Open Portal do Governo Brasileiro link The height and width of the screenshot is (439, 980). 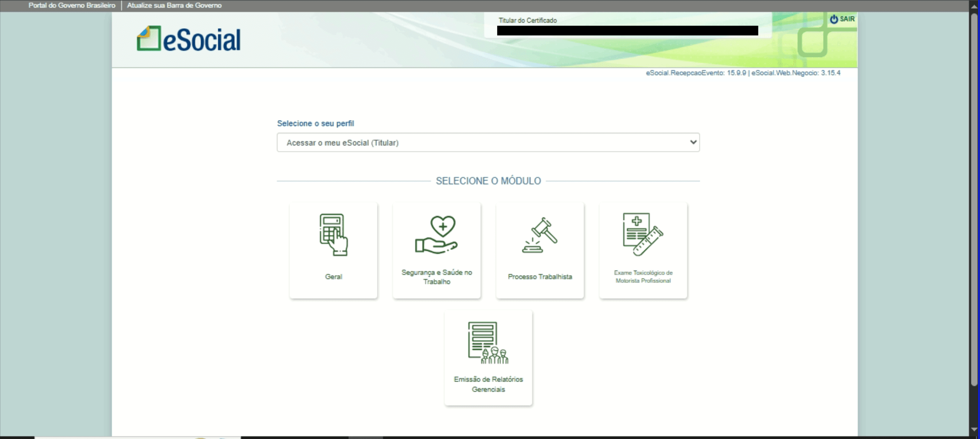[72, 5]
